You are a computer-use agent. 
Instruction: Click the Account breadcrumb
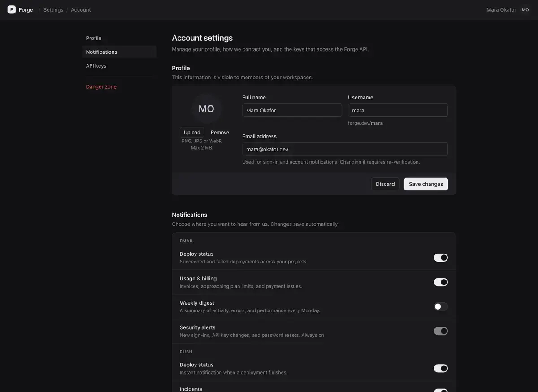pyautogui.click(x=81, y=9)
